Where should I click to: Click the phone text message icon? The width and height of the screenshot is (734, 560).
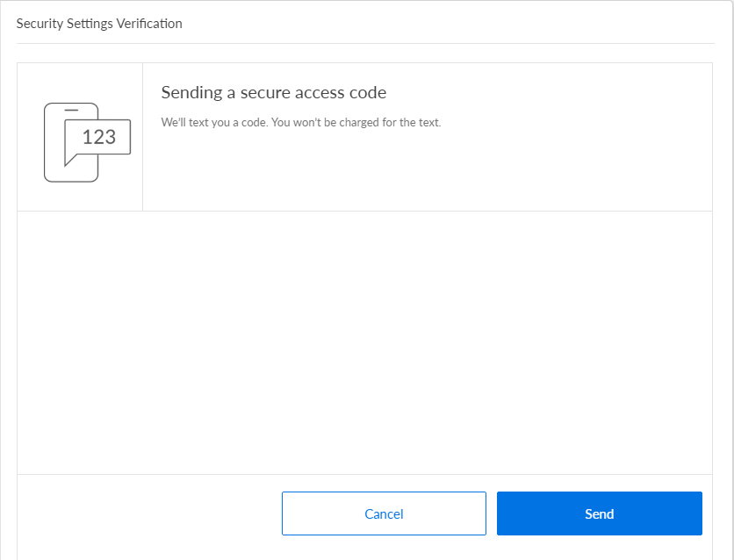(86, 141)
